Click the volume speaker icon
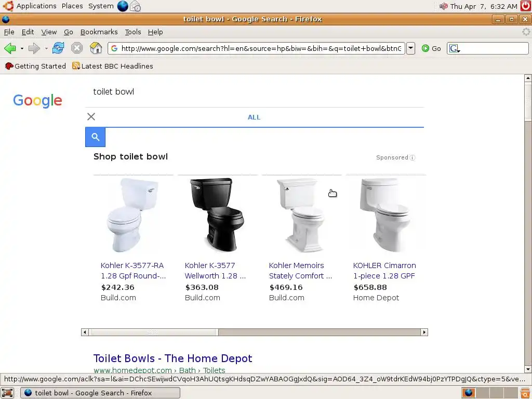The image size is (532, 399). 444,6
